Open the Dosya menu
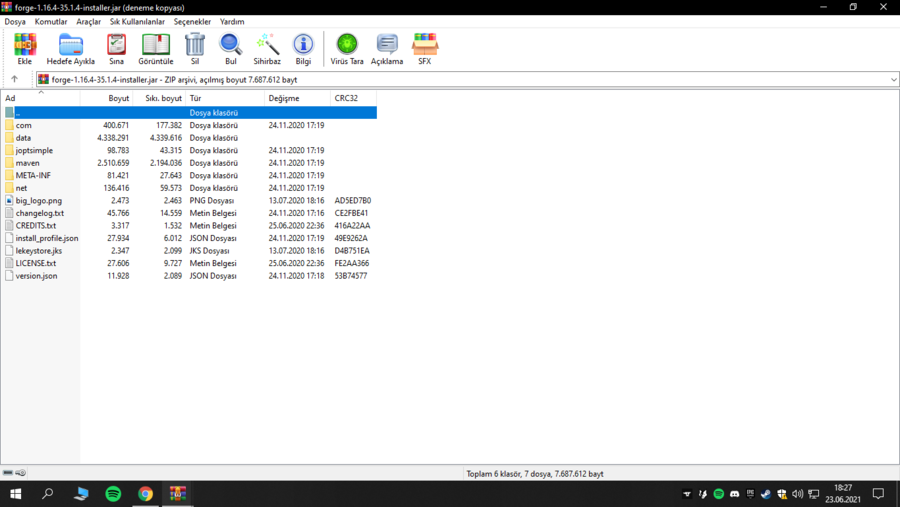The height and width of the screenshot is (507, 900). (x=15, y=21)
